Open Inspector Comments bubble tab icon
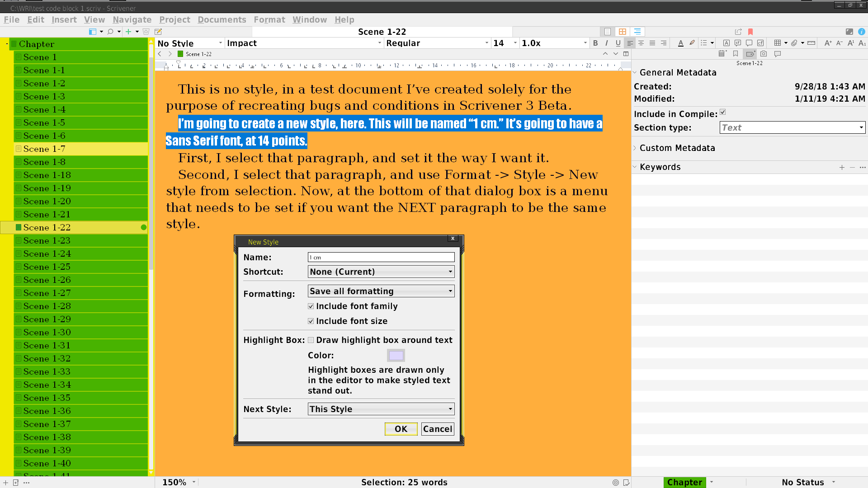Screen dimensions: 868x488 (x=778, y=54)
